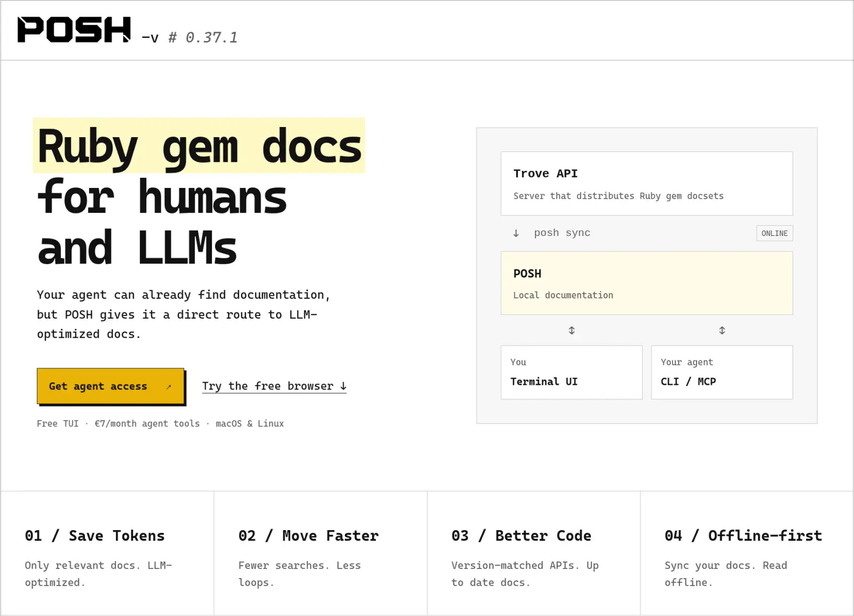Click '04 / Offline-first' heading

point(744,535)
